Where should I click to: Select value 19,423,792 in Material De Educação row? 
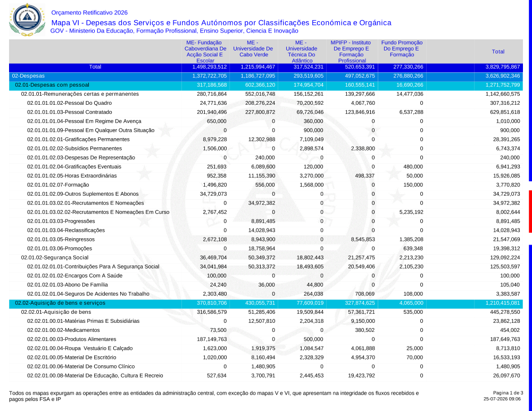pos(361,376)
